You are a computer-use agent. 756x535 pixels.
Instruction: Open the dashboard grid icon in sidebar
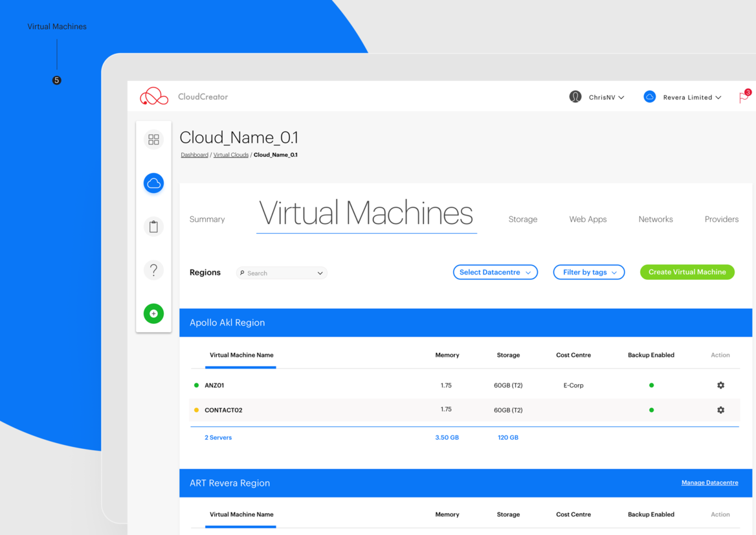153,140
